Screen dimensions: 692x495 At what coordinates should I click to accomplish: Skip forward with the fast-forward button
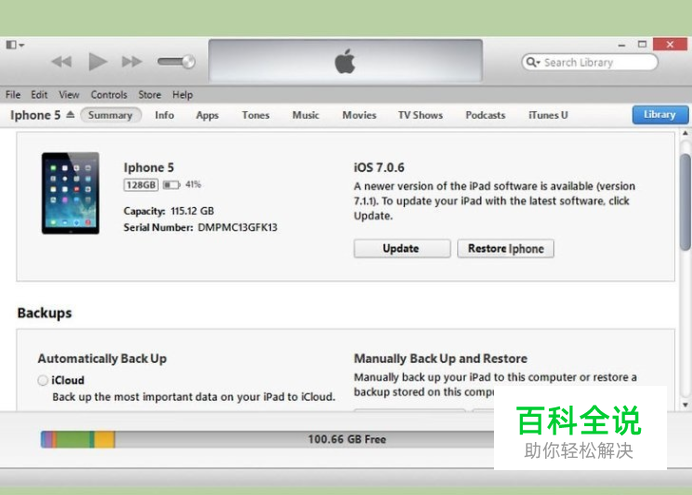pos(132,61)
